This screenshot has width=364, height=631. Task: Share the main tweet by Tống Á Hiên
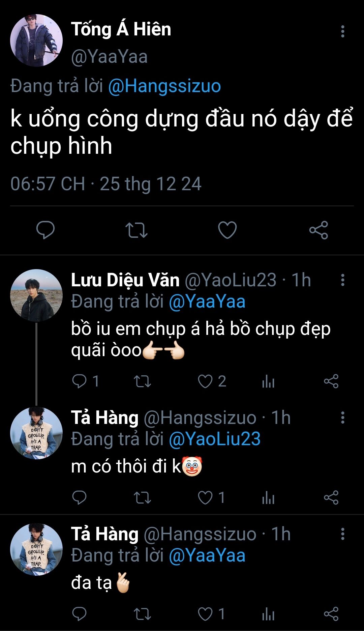(x=318, y=230)
